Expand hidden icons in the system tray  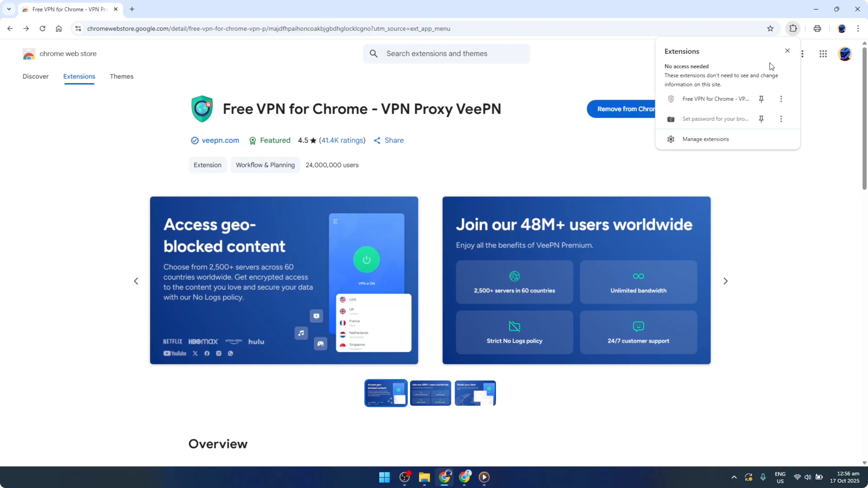734,477
